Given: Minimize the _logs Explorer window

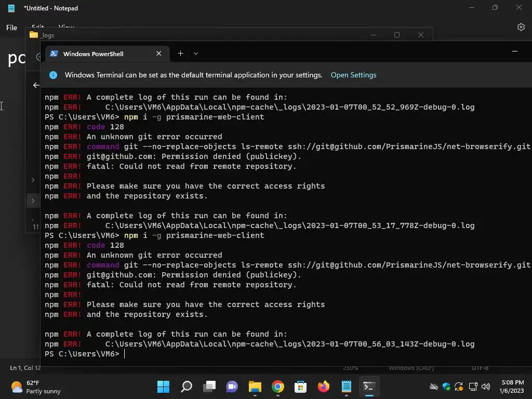Looking at the screenshot, I should coord(374,35).
